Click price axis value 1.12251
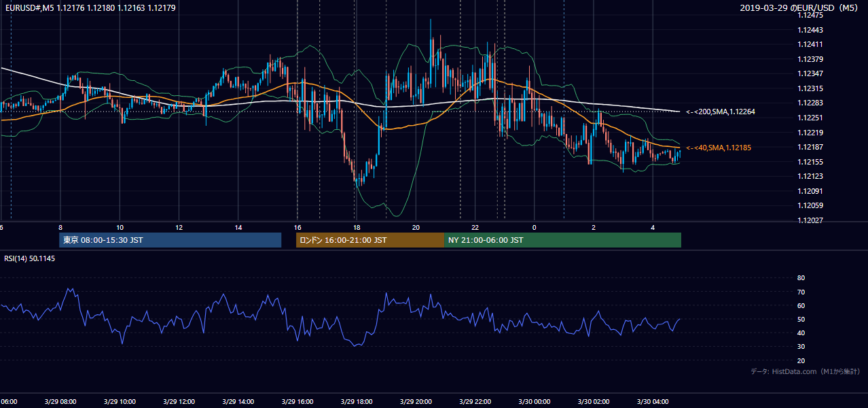Screen dimensions: 868x408 (811, 118)
